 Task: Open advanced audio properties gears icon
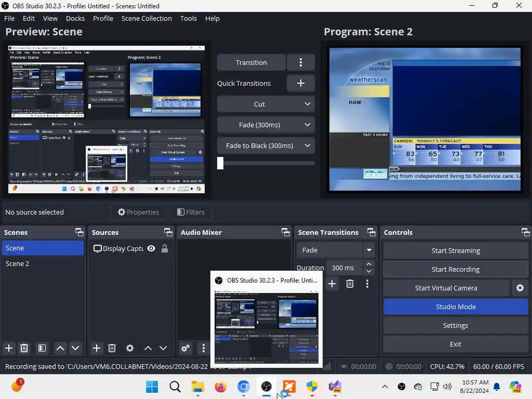click(185, 348)
